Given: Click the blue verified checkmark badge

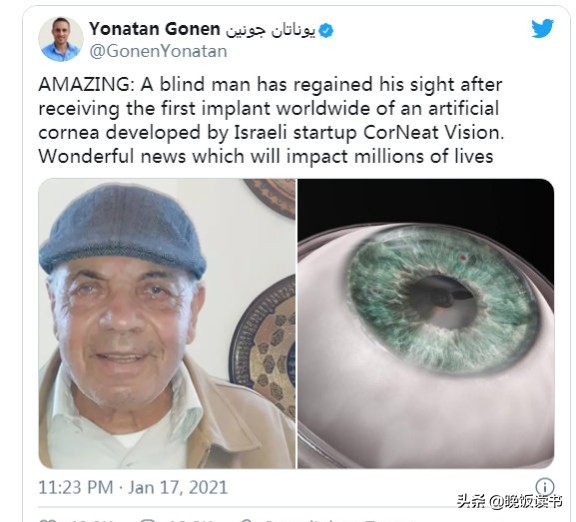Looking at the screenshot, I should point(326,30).
